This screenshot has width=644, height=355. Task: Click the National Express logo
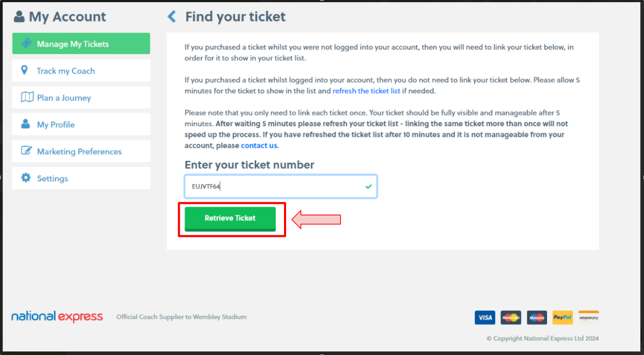(57, 317)
